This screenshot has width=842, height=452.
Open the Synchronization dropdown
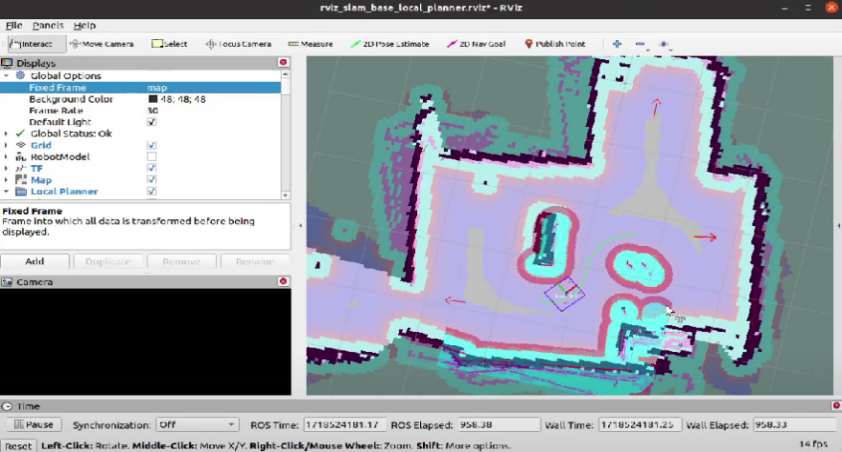coord(197,424)
